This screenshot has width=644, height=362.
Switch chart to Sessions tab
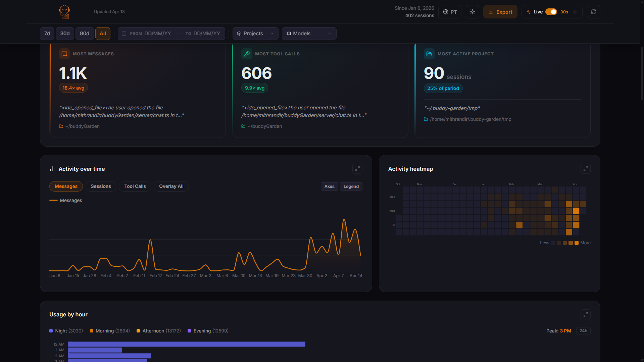pyautogui.click(x=101, y=186)
